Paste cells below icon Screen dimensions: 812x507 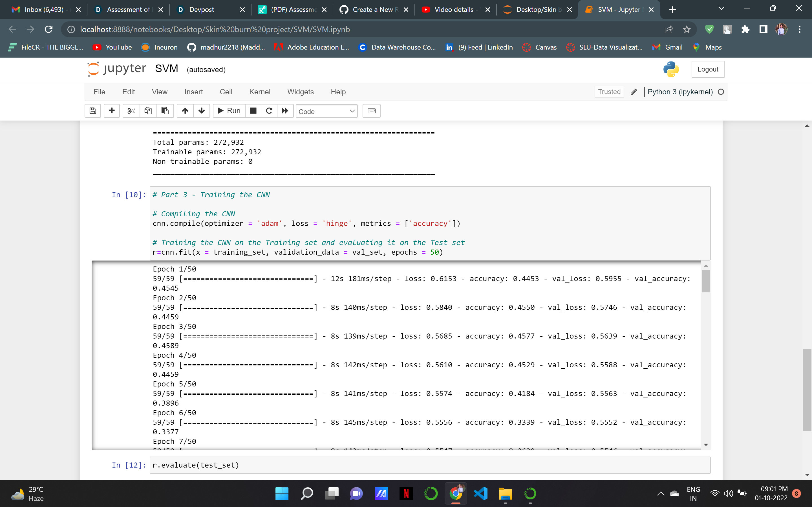click(165, 111)
